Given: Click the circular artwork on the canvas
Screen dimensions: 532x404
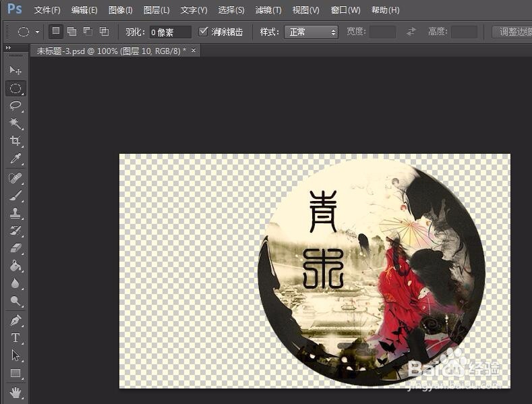Looking at the screenshot, I should (x=372, y=272).
